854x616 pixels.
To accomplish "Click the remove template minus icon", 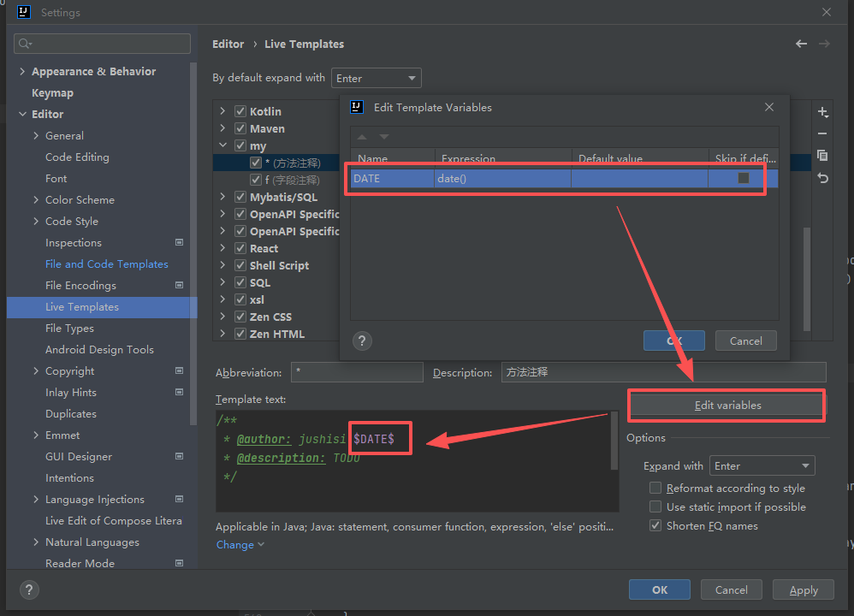I will click(822, 133).
